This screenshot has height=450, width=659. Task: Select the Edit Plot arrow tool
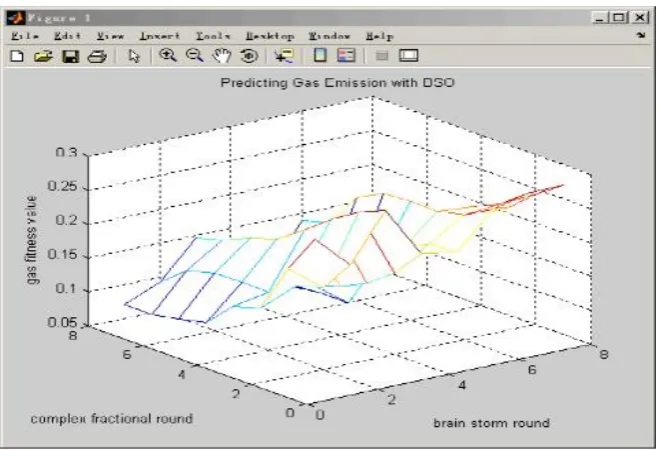[x=134, y=56]
